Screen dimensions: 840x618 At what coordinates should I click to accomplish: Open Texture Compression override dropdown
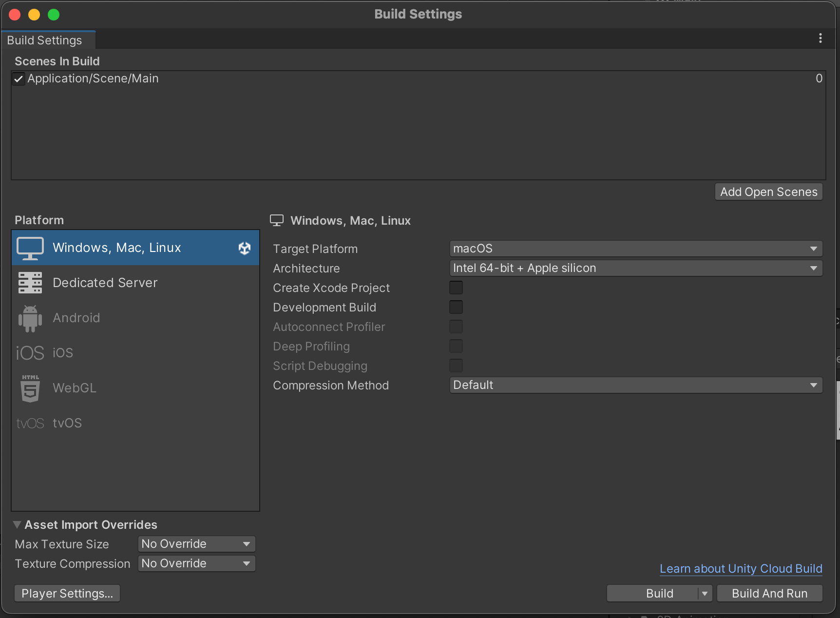pos(197,563)
